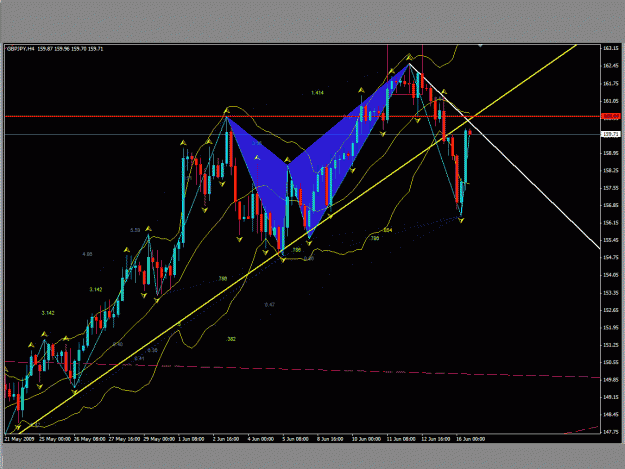Click the 148.45 price scale label
The image size is (625, 469).
tap(609, 415)
